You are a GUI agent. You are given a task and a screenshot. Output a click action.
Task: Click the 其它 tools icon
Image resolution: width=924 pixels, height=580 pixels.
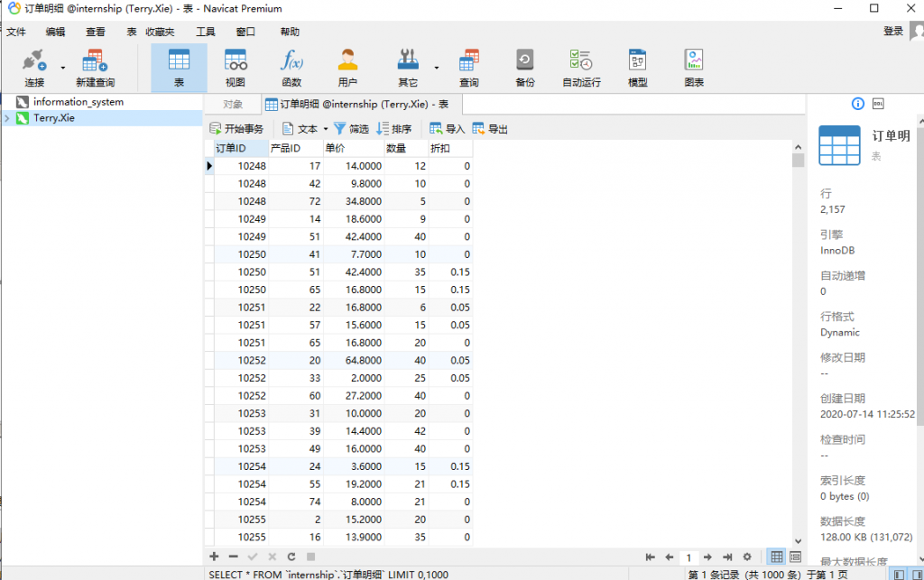[x=408, y=69]
